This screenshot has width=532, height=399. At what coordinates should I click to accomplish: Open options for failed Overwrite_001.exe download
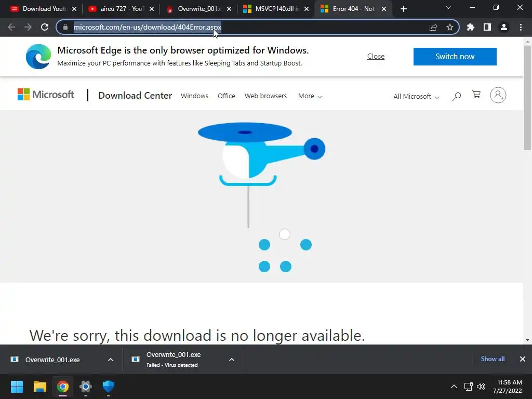pos(232,360)
